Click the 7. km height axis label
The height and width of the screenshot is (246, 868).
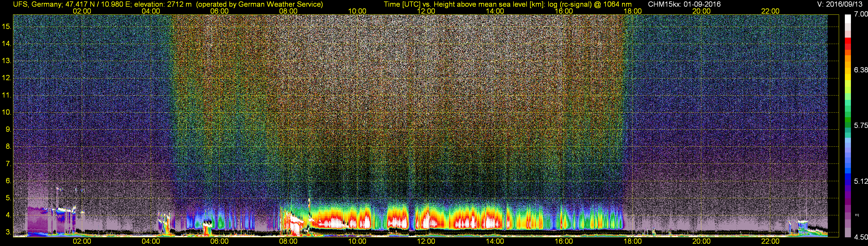coord(8,164)
